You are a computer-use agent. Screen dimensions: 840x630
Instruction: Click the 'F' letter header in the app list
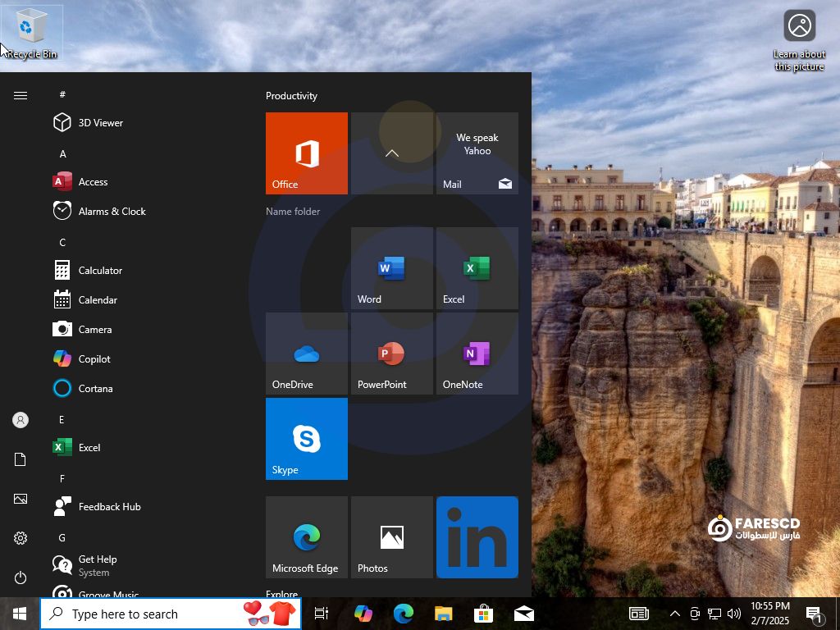(62, 478)
